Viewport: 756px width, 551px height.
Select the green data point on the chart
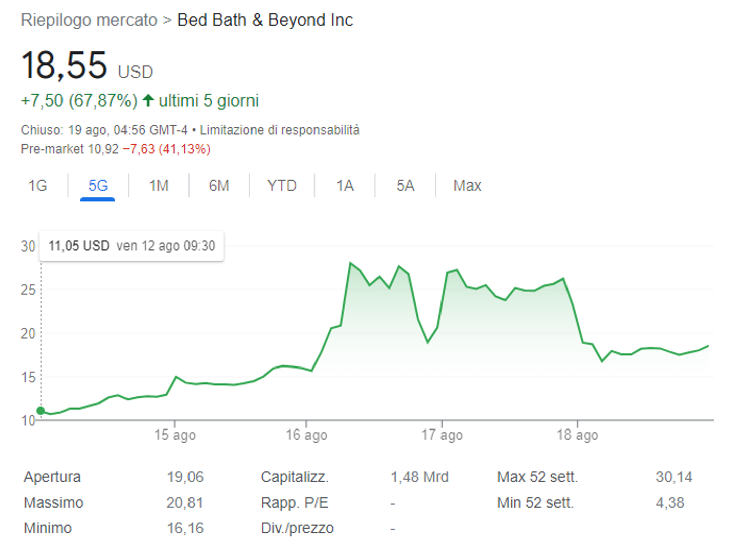pos(41,411)
